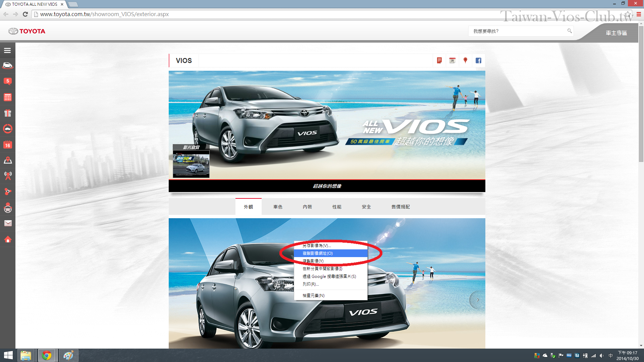Image resolution: width=644 pixels, height=362 pixels.
Task: Open the 性能 tab
Action: click(337, 207)
